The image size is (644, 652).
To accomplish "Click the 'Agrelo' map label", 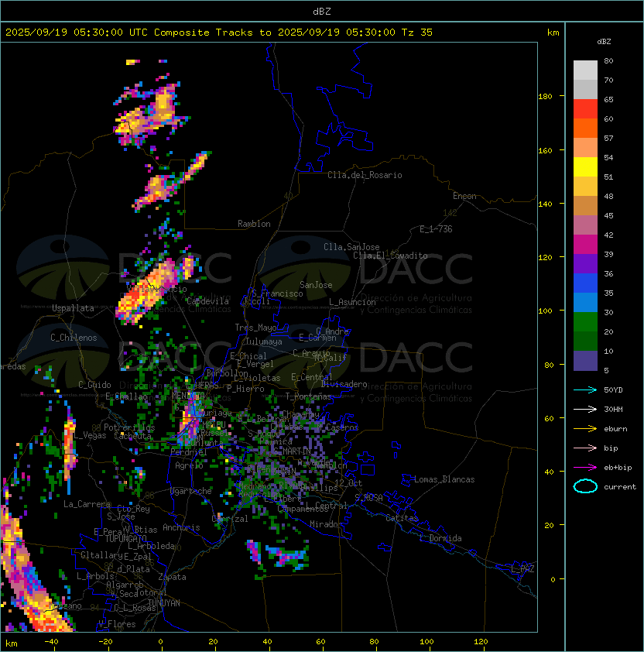I will click(x=189, y=465).
